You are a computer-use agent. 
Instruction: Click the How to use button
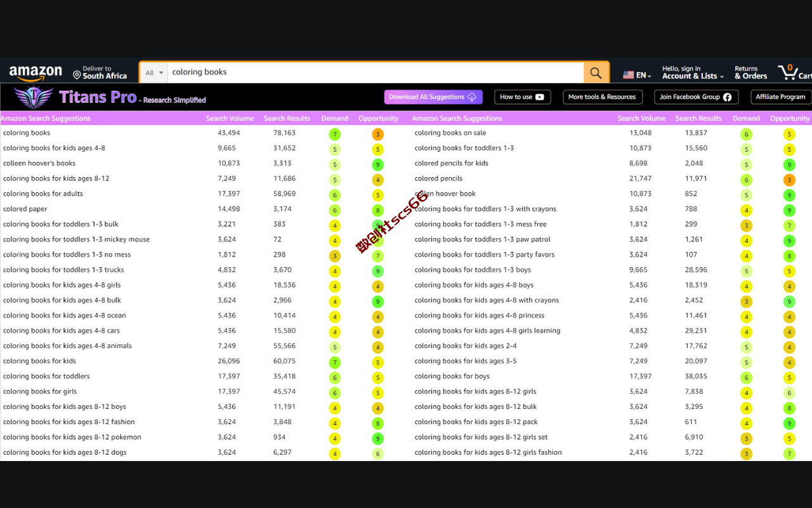click(522, 97)
